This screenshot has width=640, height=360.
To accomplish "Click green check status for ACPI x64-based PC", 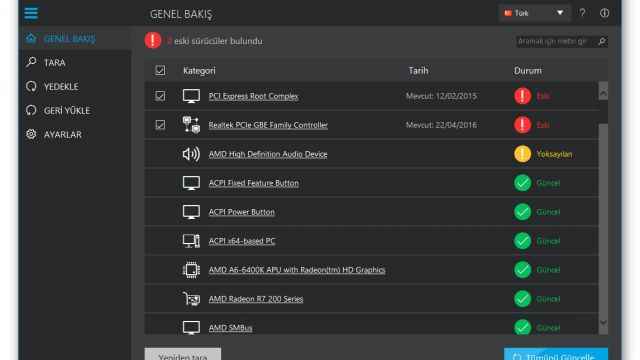I will point(522,241).
